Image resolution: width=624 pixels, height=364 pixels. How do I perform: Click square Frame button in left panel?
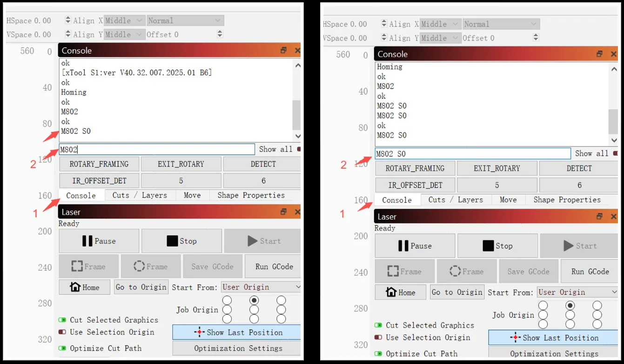point(89,266)
